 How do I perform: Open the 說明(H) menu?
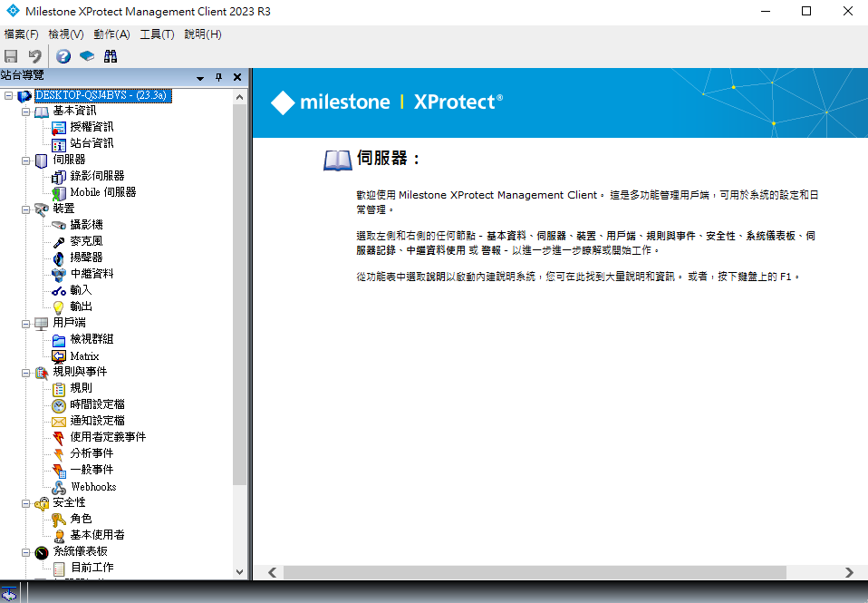203,34
